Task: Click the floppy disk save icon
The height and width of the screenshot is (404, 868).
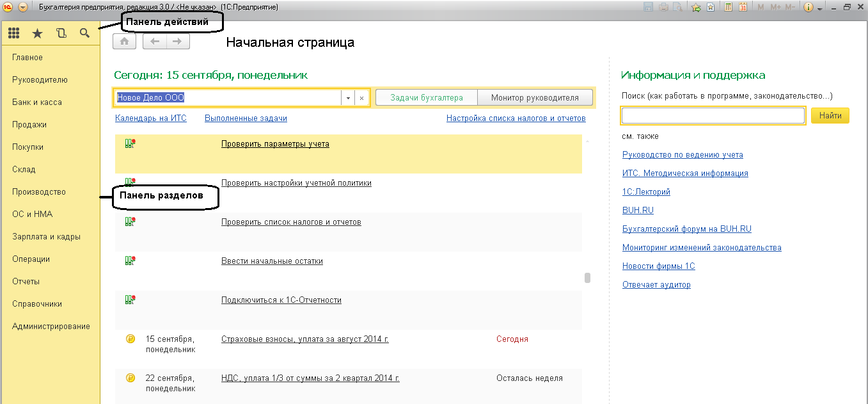Action: point(648,8)
